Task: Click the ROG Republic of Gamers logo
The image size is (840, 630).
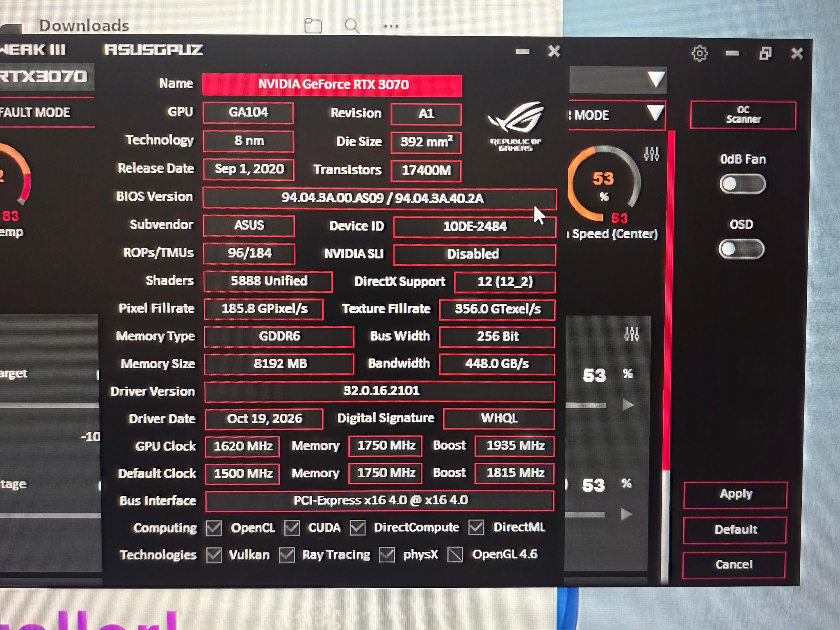Action: point(516,126)
